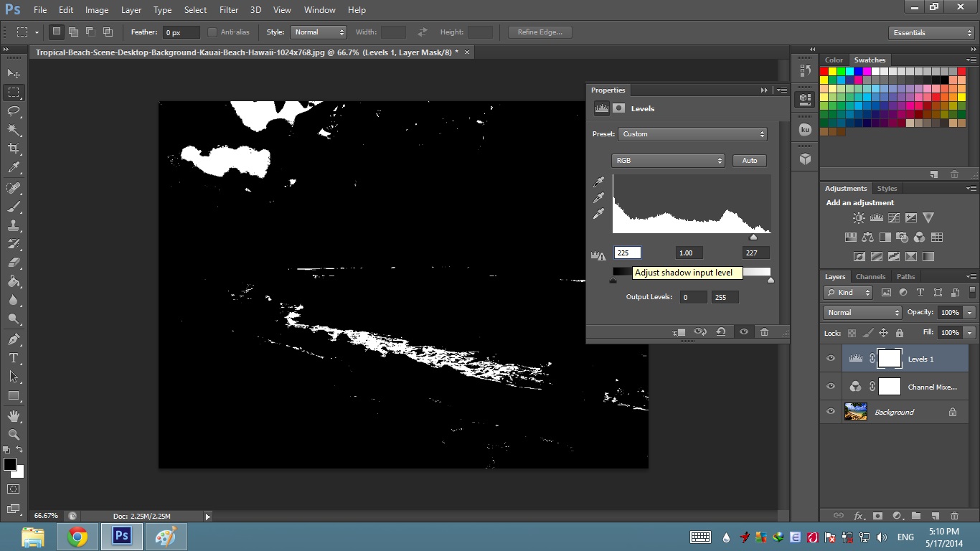Select the Levels 1 layer mask thumbnail

pyautogui.click(x=890, y=359)
